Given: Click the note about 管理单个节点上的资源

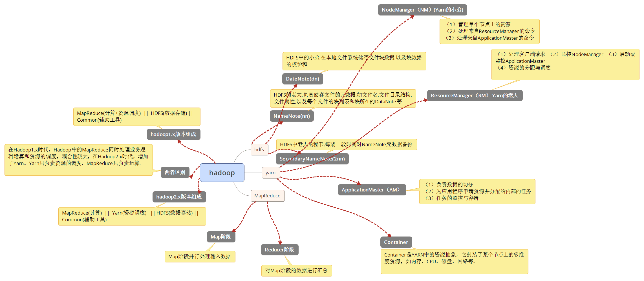Looking at the screenshot, I should pos(489,31).
